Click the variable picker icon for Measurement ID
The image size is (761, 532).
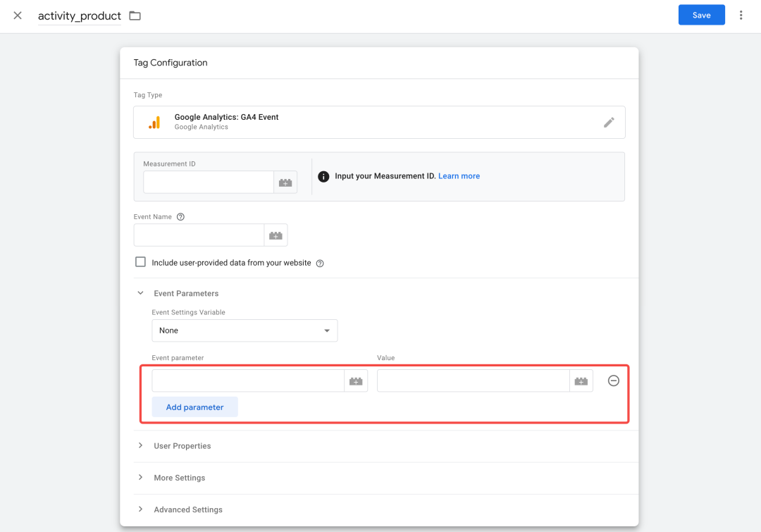[x=285, y=183]
